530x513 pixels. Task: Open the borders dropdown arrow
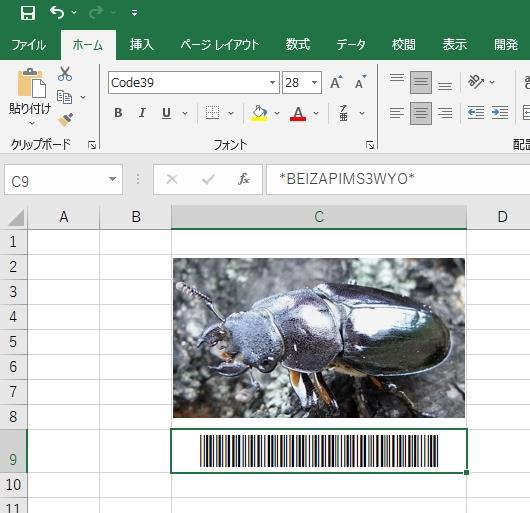231,113
